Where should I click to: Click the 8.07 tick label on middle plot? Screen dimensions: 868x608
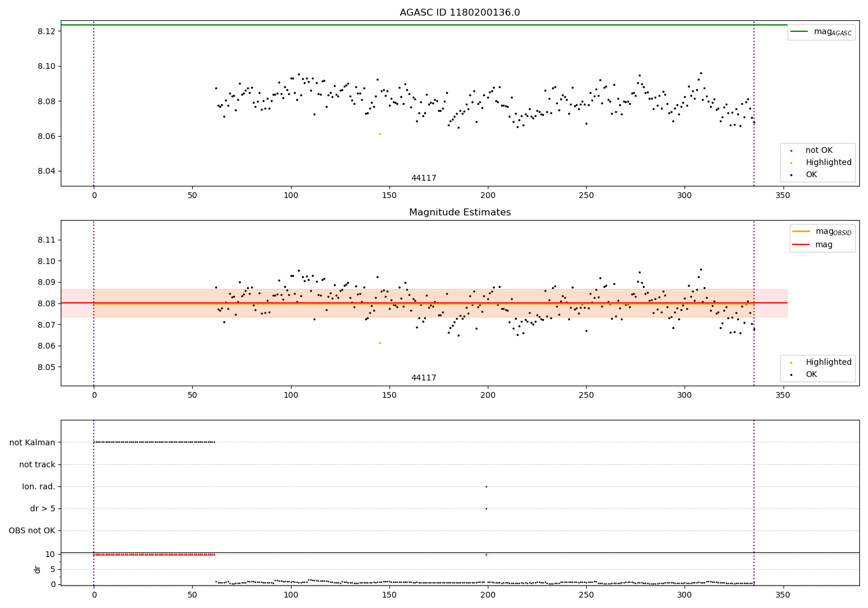coord(46,325)
